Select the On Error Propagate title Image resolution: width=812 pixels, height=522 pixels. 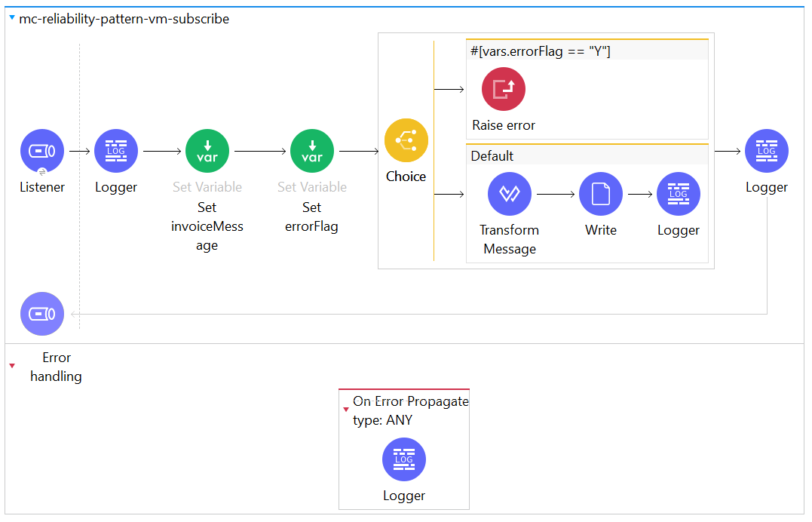[410, 401]
